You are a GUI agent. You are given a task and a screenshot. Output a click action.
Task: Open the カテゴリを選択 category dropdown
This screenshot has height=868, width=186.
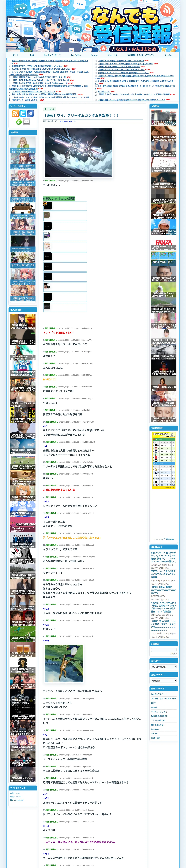coord(164,666)
